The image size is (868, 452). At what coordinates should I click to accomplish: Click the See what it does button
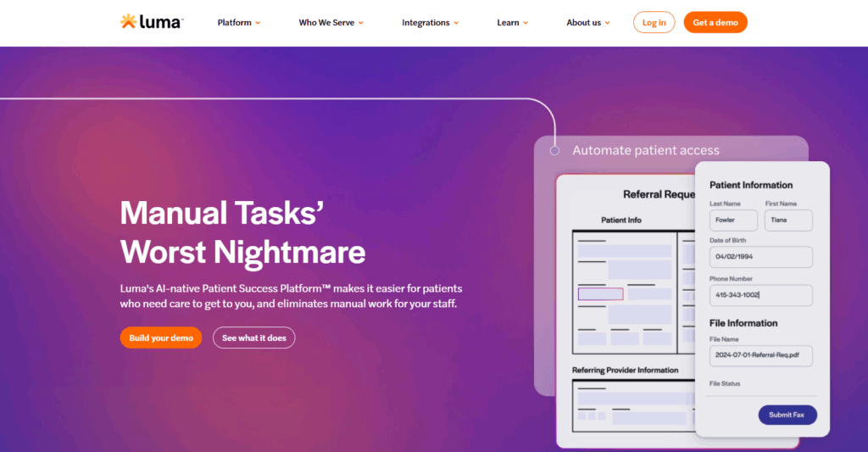pos(254,338)
